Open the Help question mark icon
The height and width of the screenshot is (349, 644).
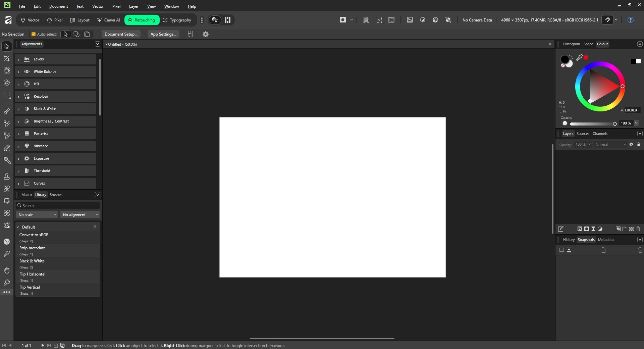point(630,20)
